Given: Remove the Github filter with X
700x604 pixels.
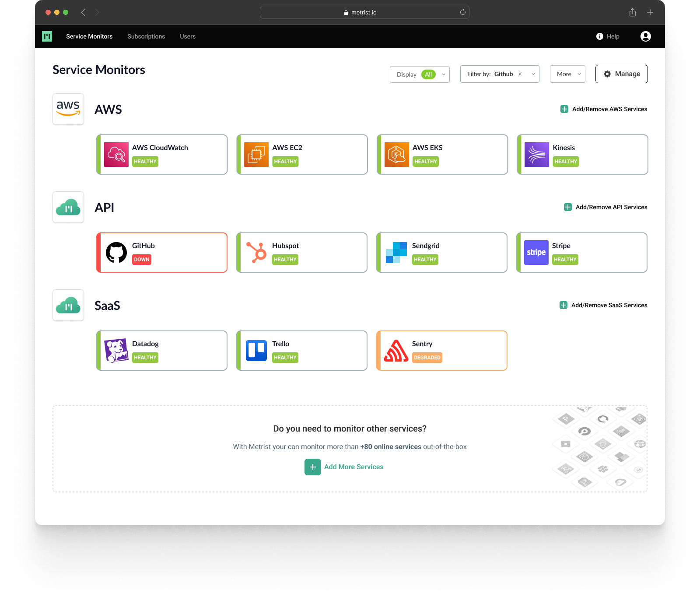Looking at the screenshot, I should [x=520, y=74].
